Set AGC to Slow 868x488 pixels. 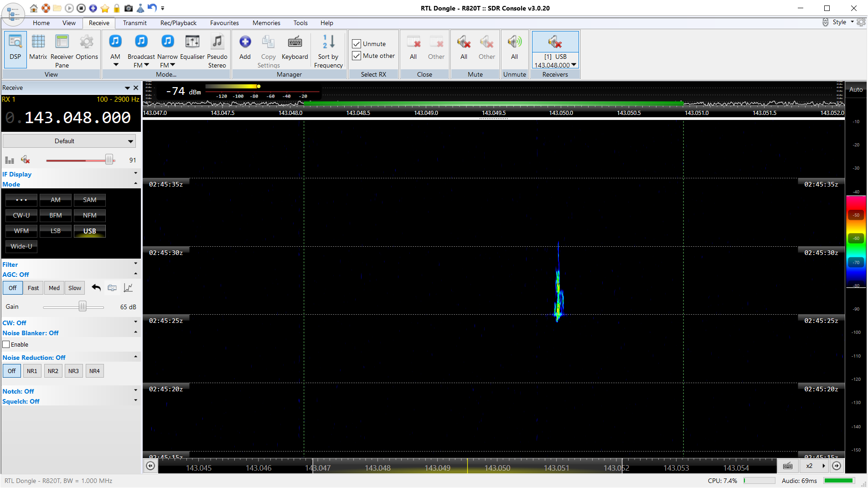pos(75,288)
